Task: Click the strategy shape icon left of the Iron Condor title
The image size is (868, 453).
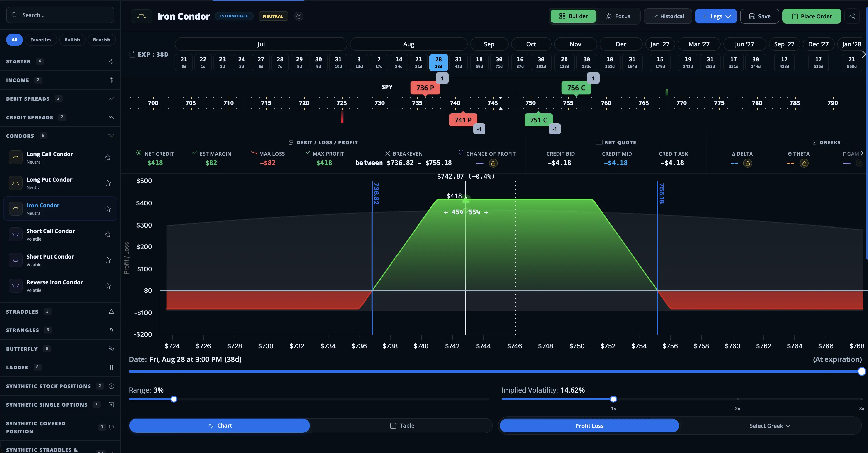Action: pyautogui.click(x=141, y=16)
